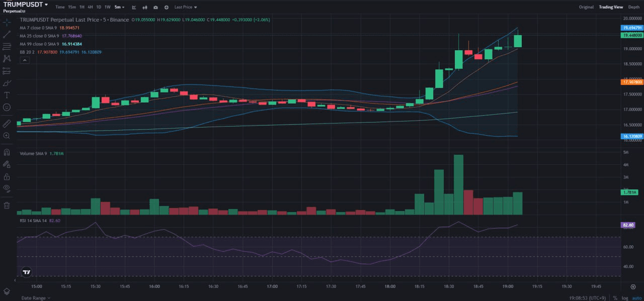
Task: Select the trend line drawing tool
Action: [7, 34]
